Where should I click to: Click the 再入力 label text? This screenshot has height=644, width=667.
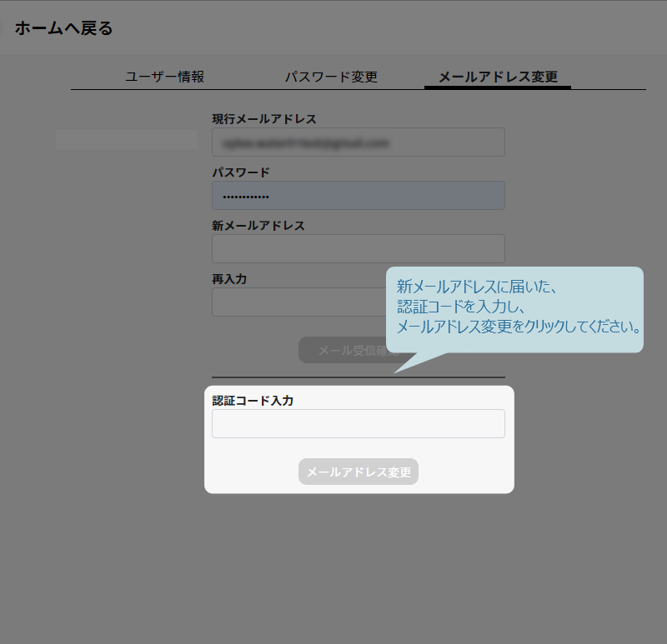coord(229,279)
